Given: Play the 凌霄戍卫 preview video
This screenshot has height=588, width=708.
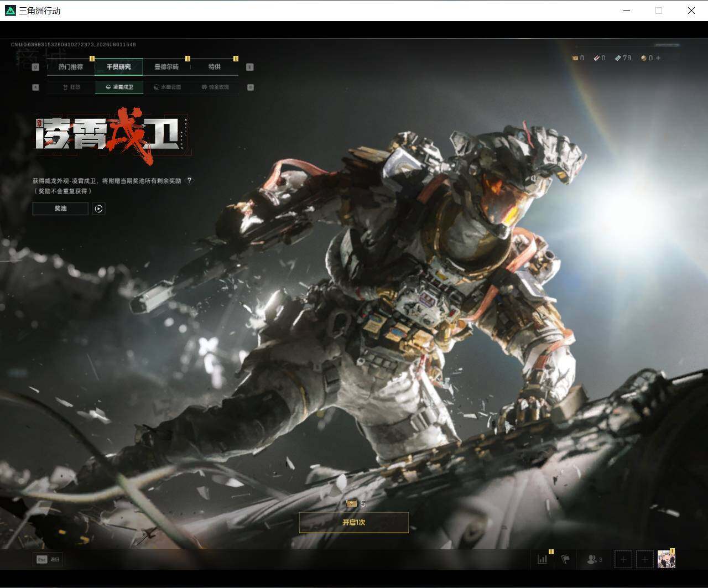Looking at the screenshot, I should tap(99, 209).
